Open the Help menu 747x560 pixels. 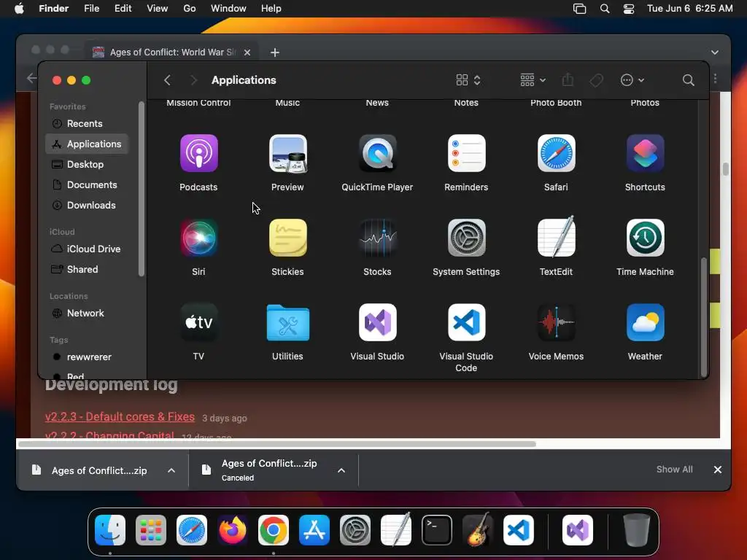(271, 9)
